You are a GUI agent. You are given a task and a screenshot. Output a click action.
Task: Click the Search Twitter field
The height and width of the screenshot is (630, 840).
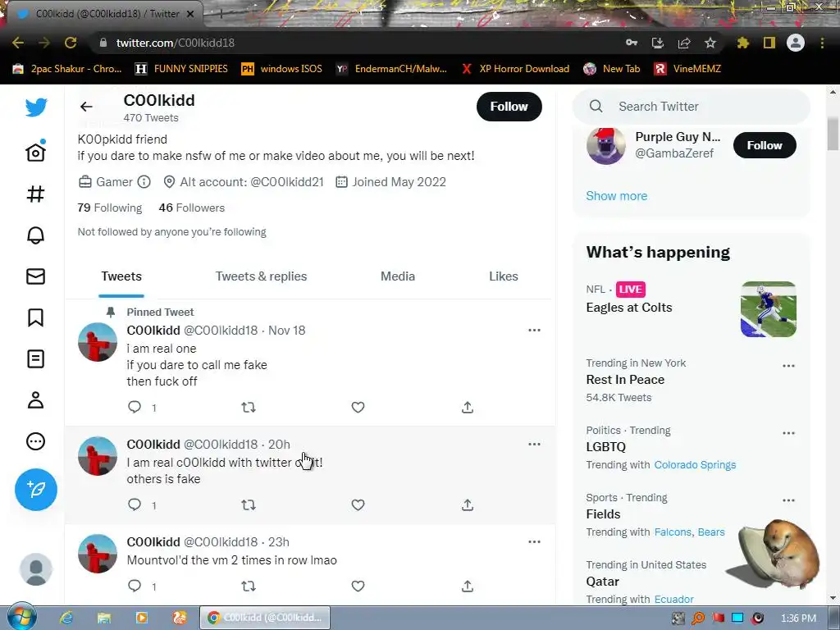click(691, 107)
